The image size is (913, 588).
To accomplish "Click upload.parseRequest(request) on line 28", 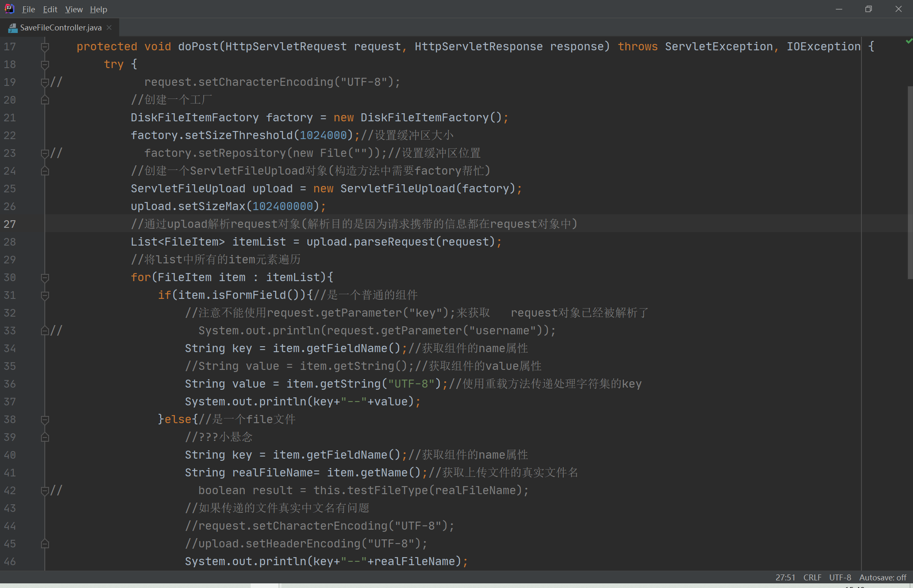I will [x=401, y=242].
